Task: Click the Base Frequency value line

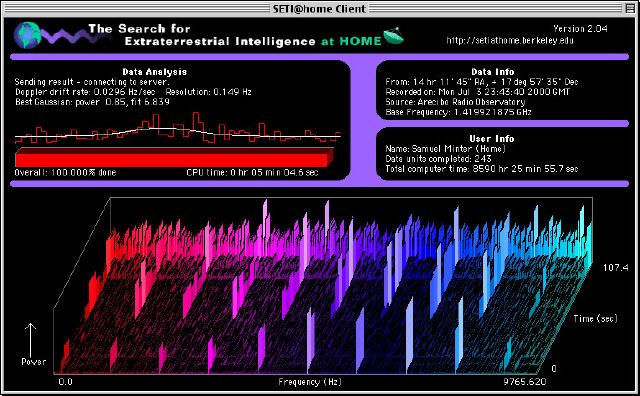Action: click(x=458, y=112)
